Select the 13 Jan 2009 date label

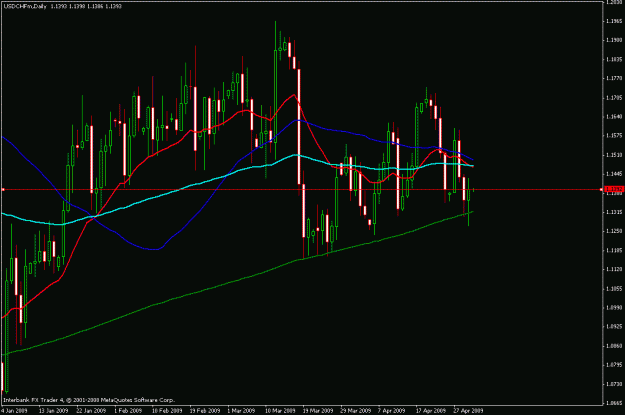[x=53, y=410]
